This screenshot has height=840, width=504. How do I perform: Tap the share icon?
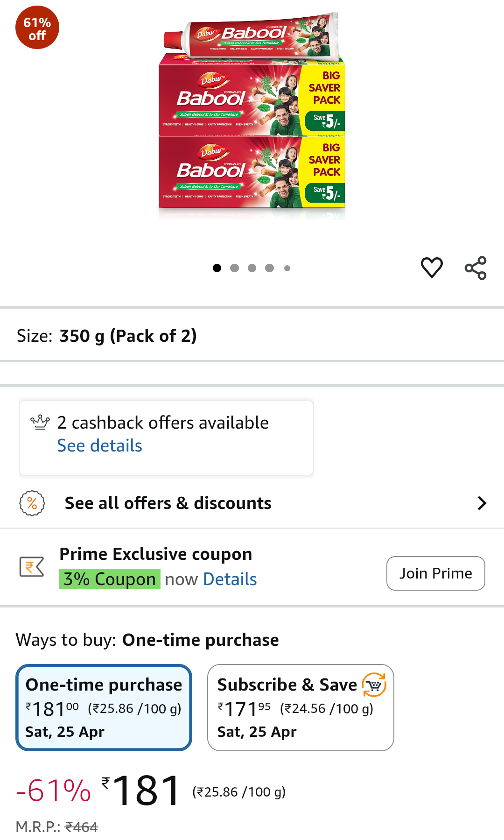pyautogui.click(x=476, y=268)
